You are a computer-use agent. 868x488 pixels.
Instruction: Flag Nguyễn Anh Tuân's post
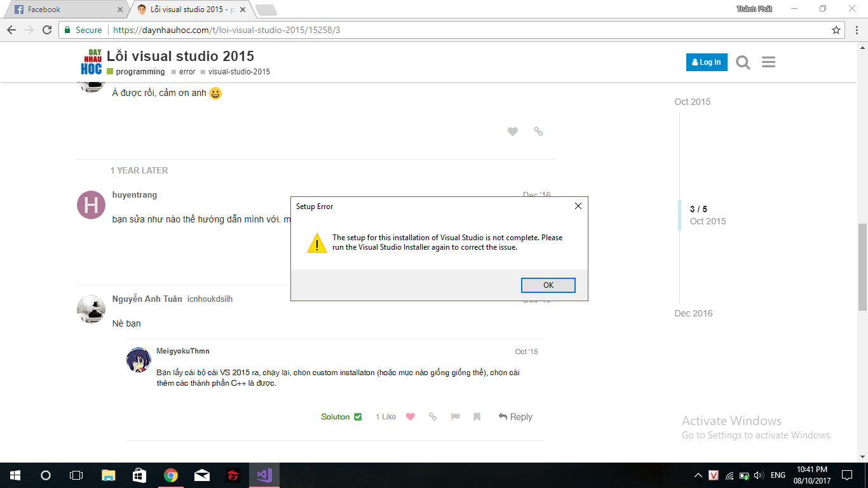click(455, 417)
